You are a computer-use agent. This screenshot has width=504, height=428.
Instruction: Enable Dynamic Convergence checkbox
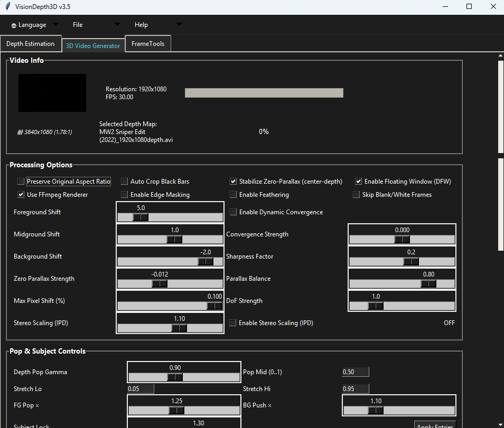click(234, 212)
